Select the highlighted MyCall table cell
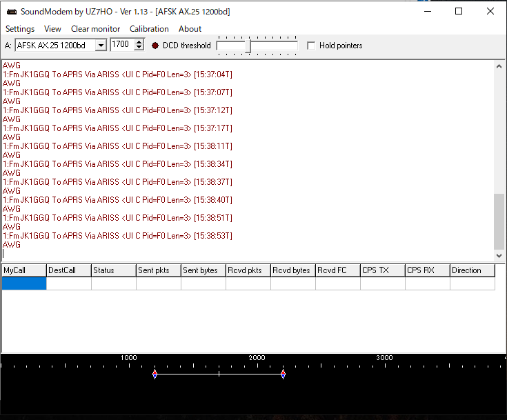 pyautogui.click(x=24, y=283)
